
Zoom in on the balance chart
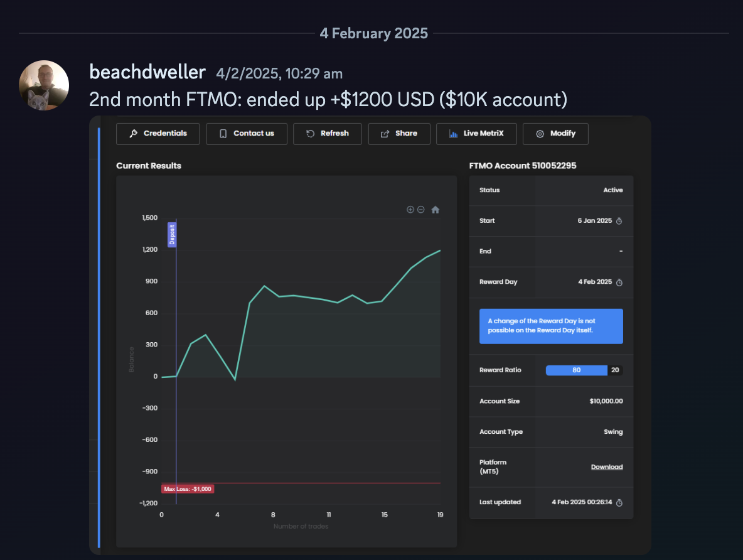[x=410, y=210]
